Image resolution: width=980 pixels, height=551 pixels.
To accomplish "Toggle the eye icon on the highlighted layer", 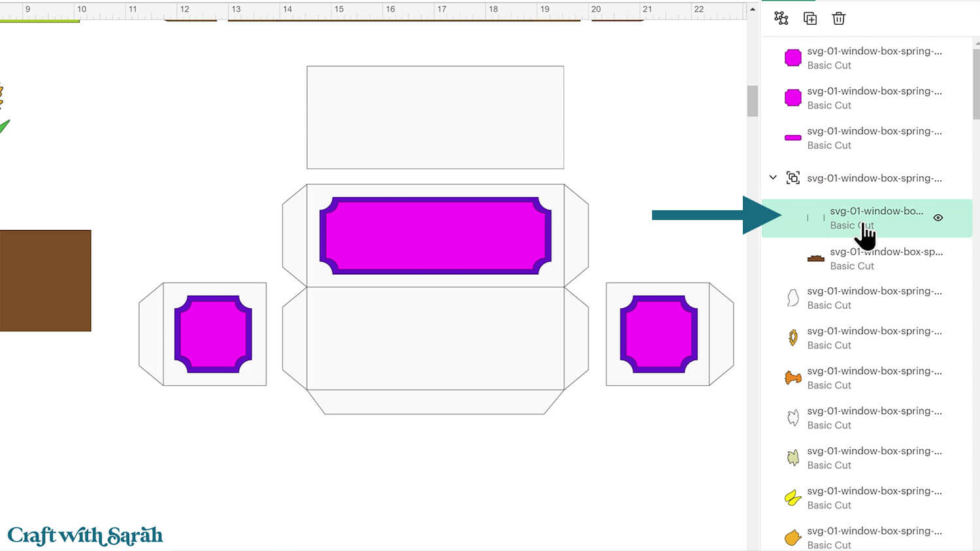I will click(x=938, y=217).
